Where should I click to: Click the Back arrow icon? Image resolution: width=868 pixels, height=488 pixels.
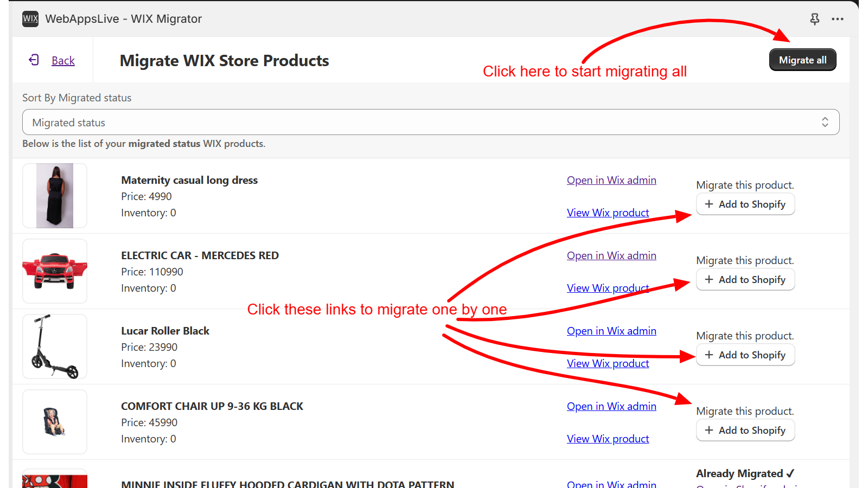pyautogui.click(x=34, y=60)
